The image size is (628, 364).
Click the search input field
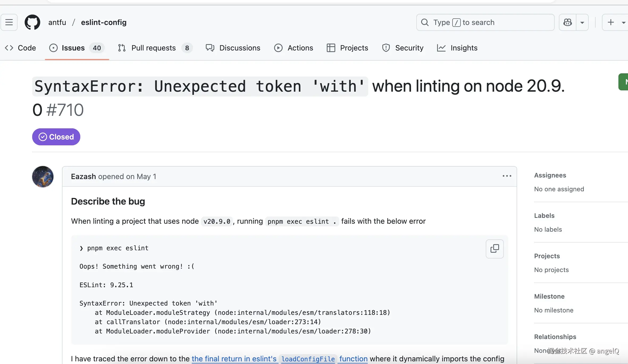pos(485,22)
